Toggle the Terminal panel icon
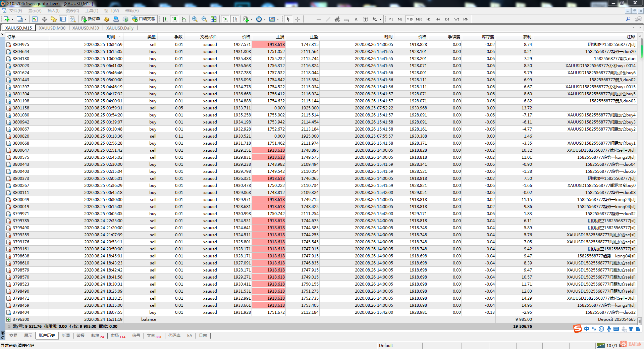644x349 pixels. click(x=63, y=19)
